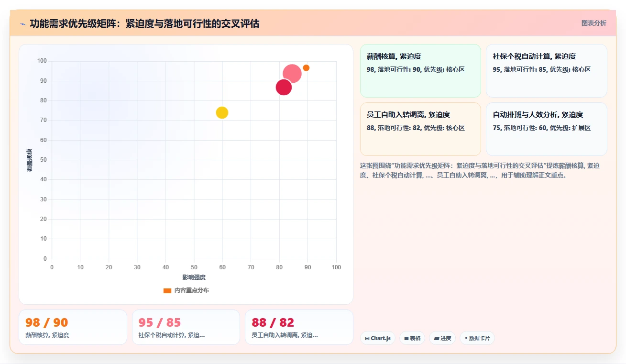Click the 覆盖规模 y-axis title

pyautogui.click(x=30, y=160)
